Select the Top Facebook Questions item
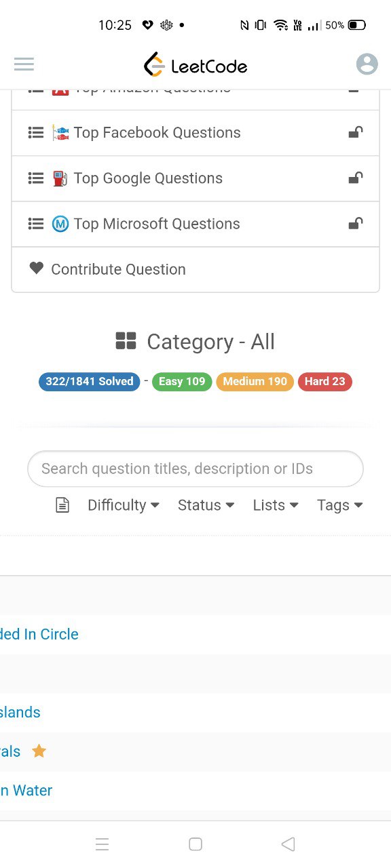391x868 pixels. (195, 133)
